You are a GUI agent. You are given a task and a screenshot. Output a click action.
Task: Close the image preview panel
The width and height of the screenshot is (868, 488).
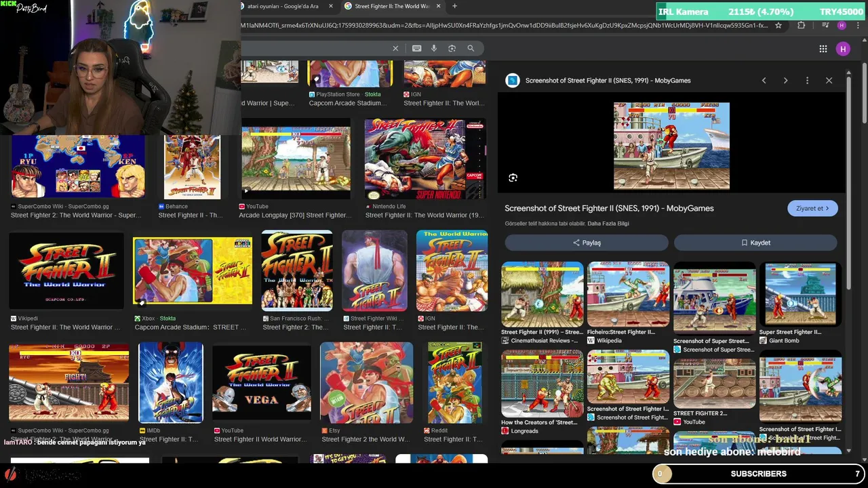[829, 80]
